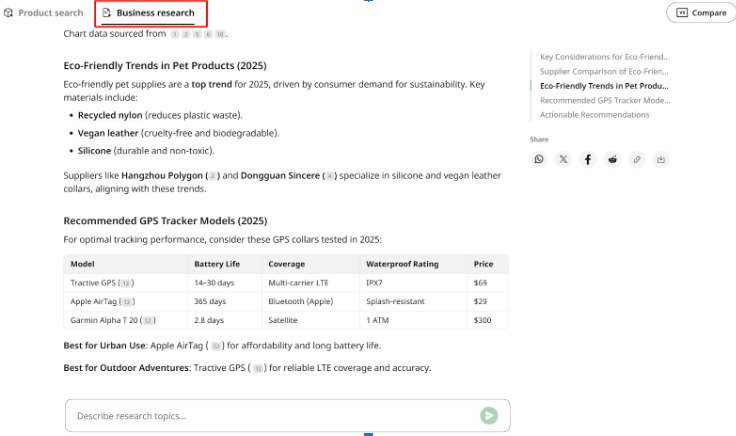Viewport: 736px width, 436px height.
Task: Open citation 12 next to Tractive GPS in table
Action: [x=126, y=283]
